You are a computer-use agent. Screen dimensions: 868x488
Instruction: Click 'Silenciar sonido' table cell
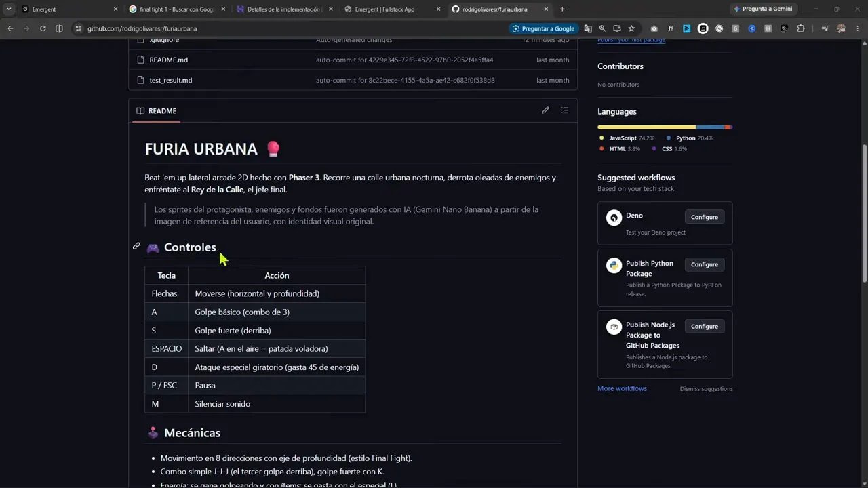(x=277, y=403)
